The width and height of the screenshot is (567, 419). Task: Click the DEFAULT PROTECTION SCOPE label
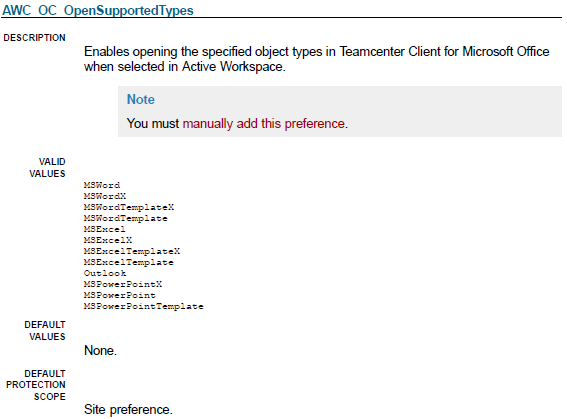[x=36, y=385]
